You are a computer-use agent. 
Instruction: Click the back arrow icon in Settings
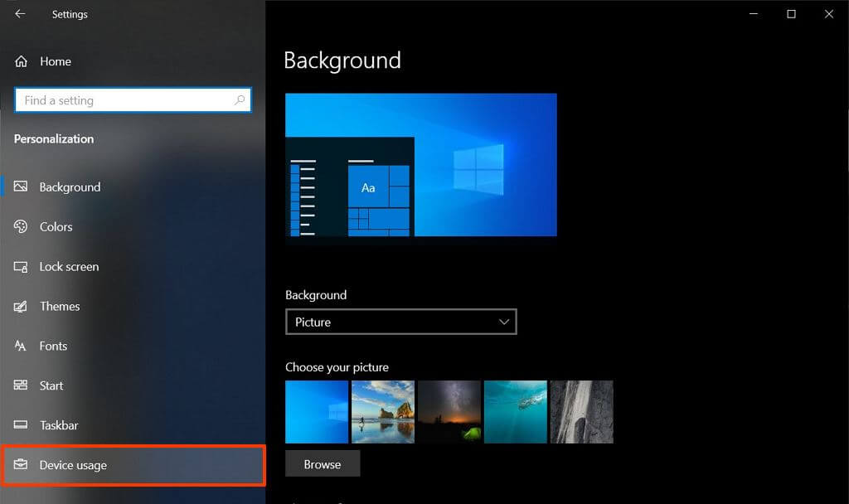[x=20, y=13]
